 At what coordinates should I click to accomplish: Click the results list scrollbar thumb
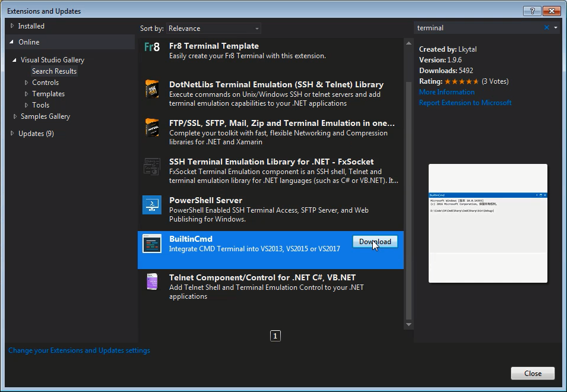pos(408,201)
